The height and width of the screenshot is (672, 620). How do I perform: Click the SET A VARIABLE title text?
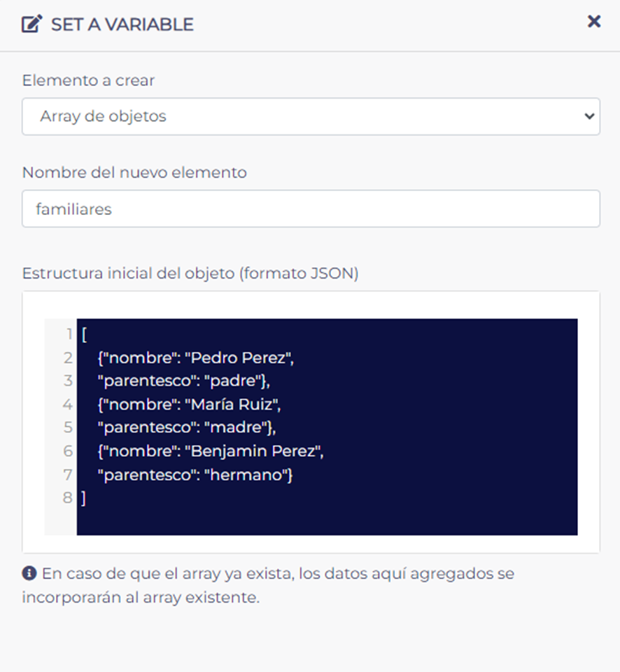122,24
